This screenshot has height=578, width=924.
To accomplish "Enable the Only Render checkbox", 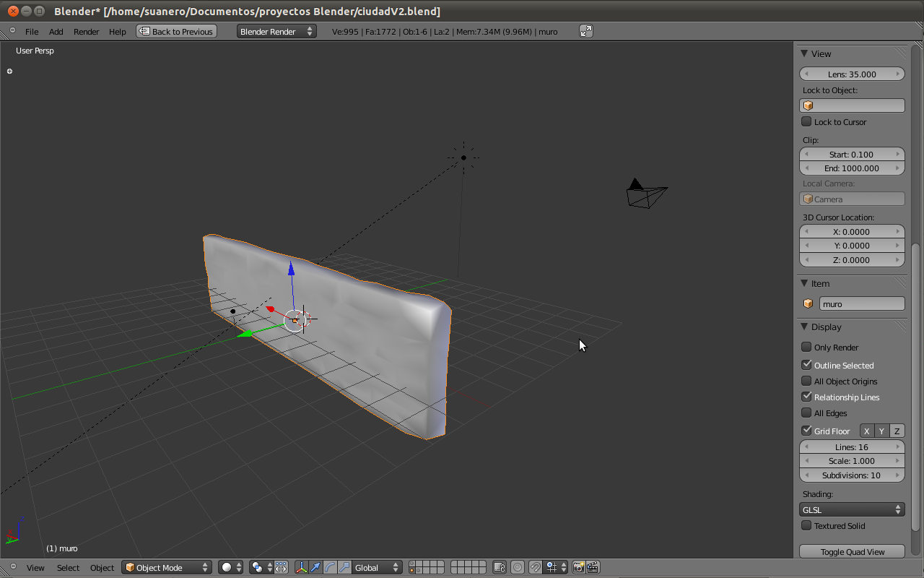I will (x=807, y=347).
